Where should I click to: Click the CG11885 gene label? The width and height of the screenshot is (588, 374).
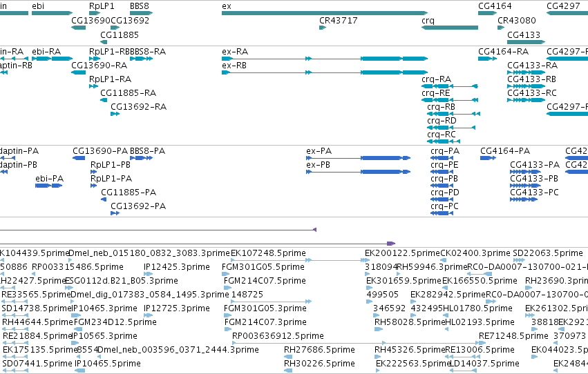point(120,35)
